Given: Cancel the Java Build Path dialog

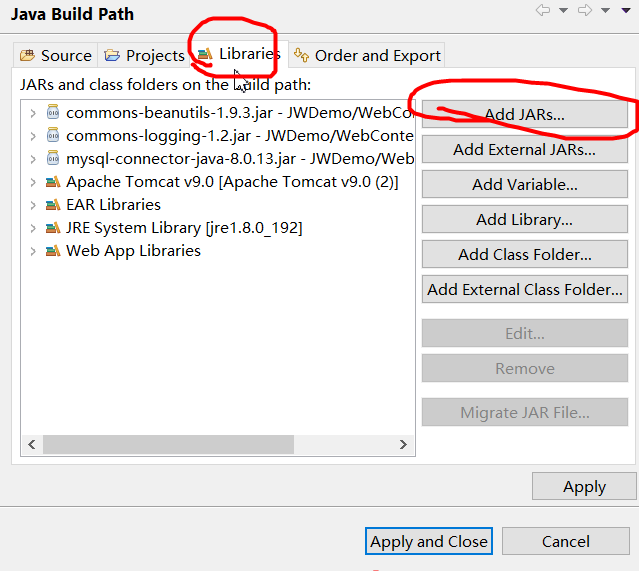Looking at the screenshot, I should pos(566,541).
